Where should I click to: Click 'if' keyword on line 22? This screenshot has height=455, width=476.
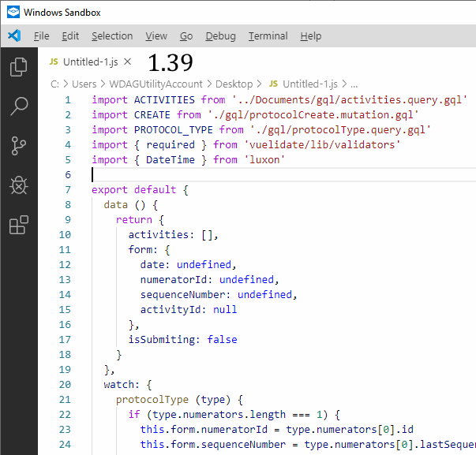tap(134, 415)
